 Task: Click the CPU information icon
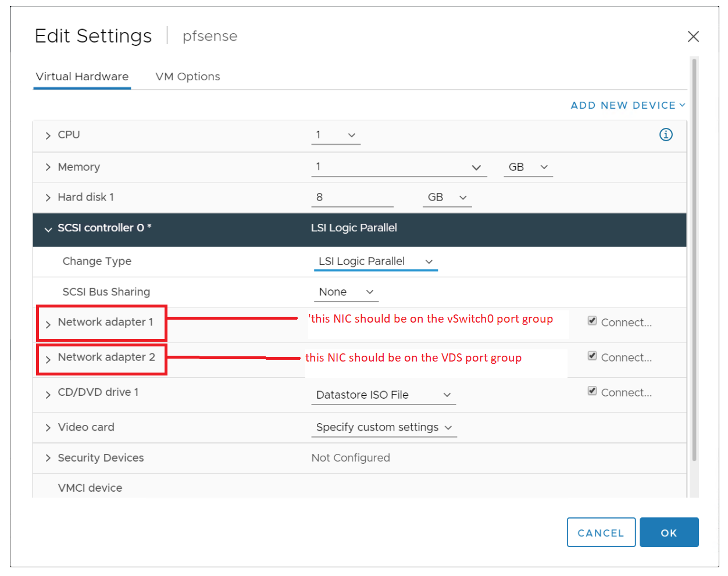coord(666,134)
